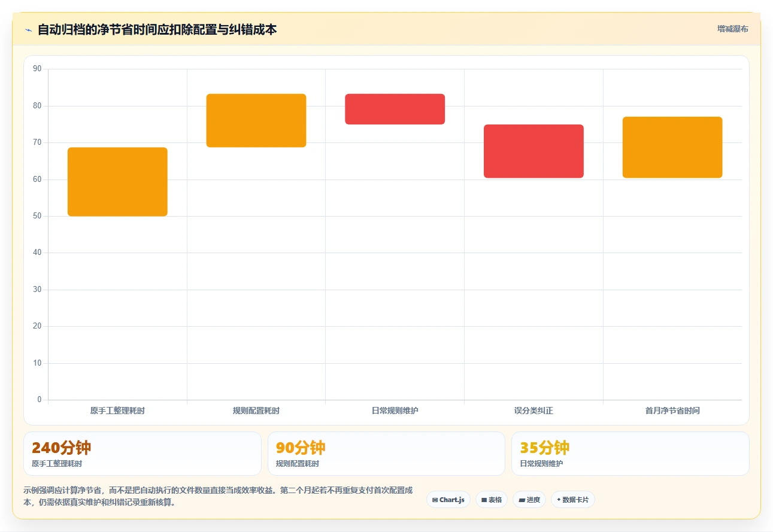
Task: Select the 表格 tag pill
Action: (492, 500)
